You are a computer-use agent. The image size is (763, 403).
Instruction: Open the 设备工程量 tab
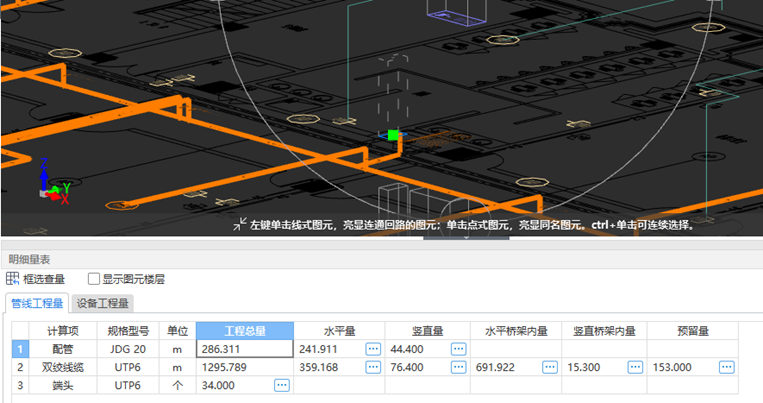pyautogui.click(x=103, y=304)
